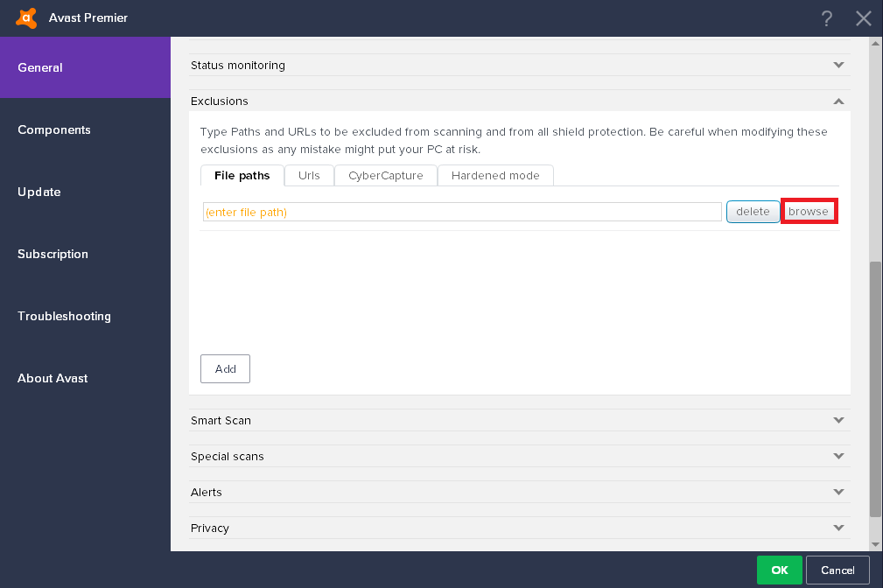Open help via question mark icon

(826, 18)
